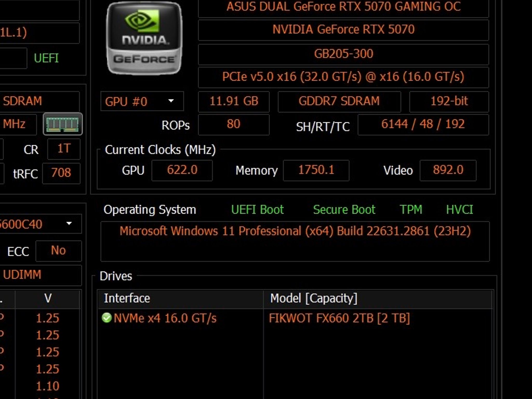Click the UDIMM module type field
532x399 pixels.
click(40, 275)
